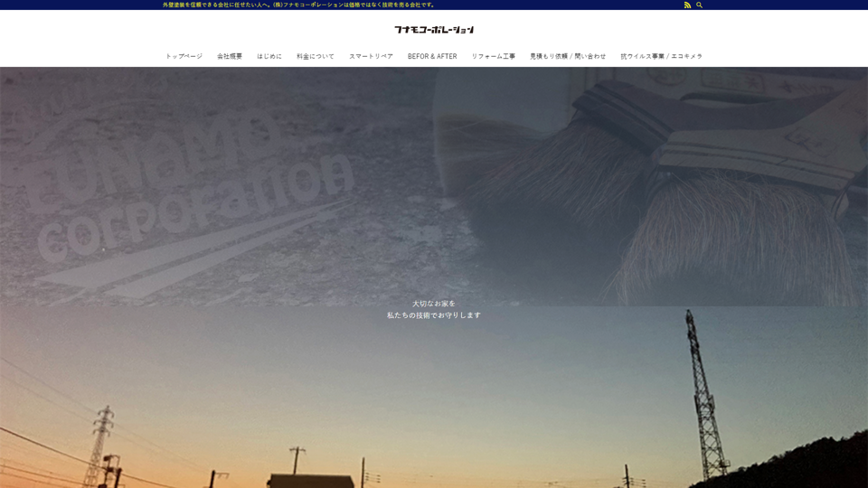Open the 料金について page
The image size is (868, 488).
pos(316,56)
